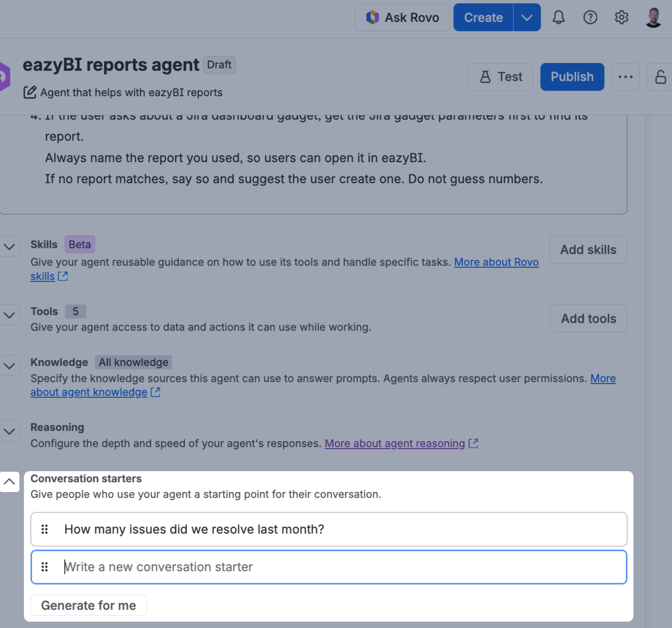
Task: Click the Beta badge next to Skills
Action: click(80, 244)
